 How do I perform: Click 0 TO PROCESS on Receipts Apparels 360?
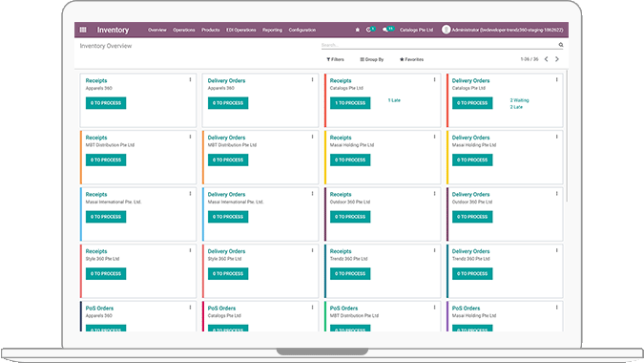tap(106, 103)
